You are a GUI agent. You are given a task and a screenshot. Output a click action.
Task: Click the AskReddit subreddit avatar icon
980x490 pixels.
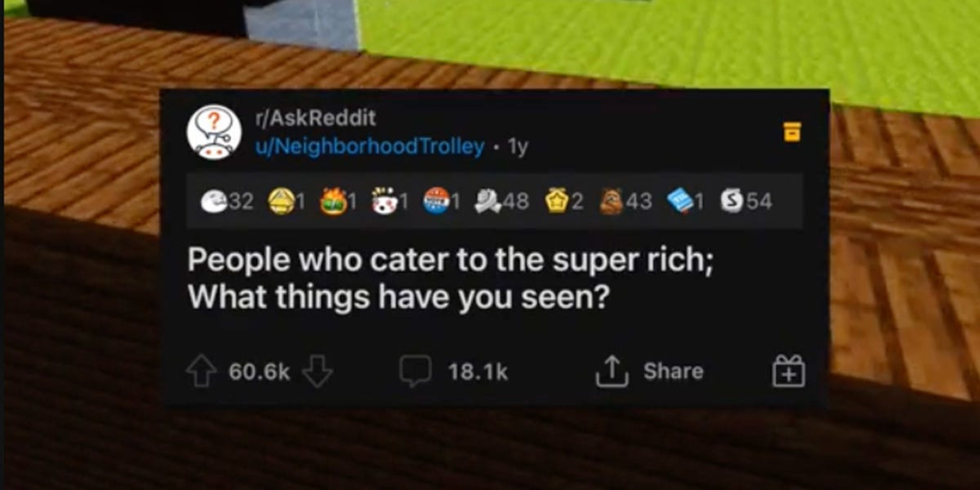click(x=213, y=132)
